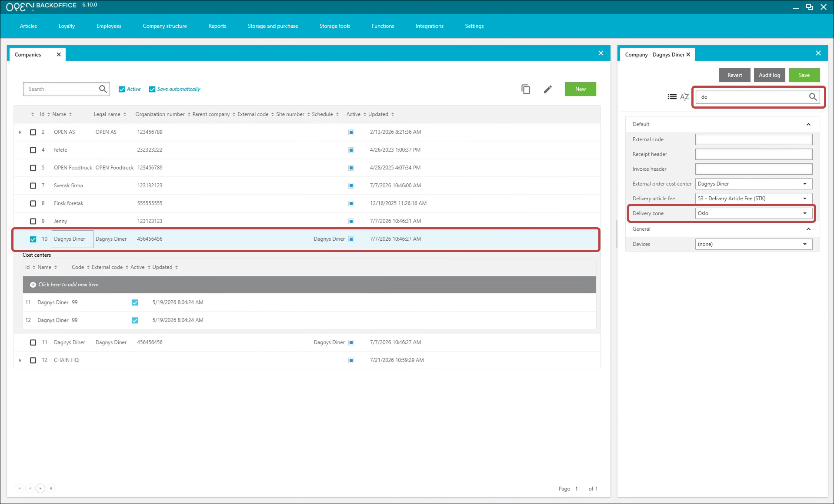Open the Employees menu
This screenshot has height=504, width=834.
pos(109,26)
